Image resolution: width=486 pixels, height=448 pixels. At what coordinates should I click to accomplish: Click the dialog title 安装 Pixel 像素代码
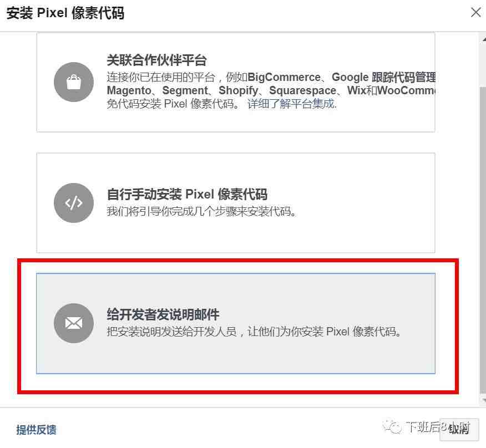click(x=65, y=13)
